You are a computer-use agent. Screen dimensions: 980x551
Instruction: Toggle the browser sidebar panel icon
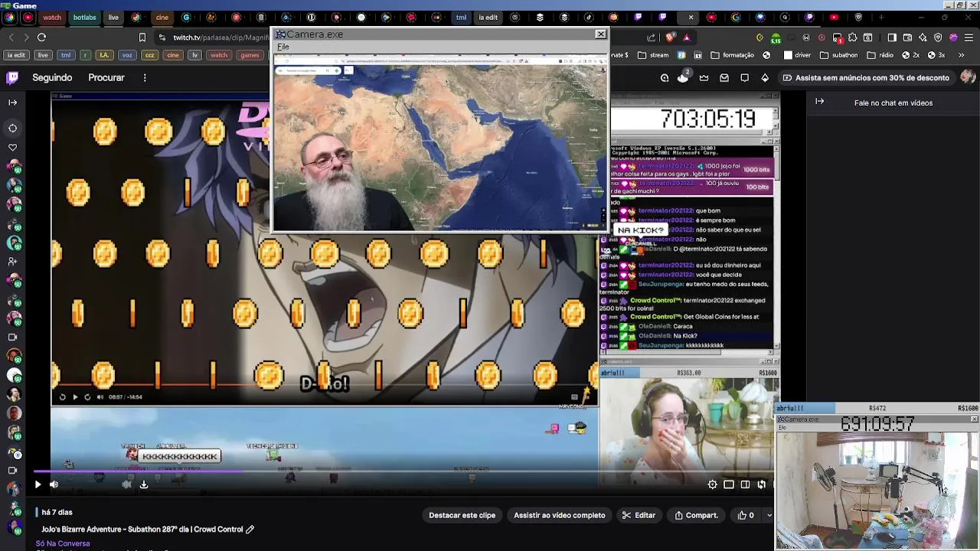point(891,37)
